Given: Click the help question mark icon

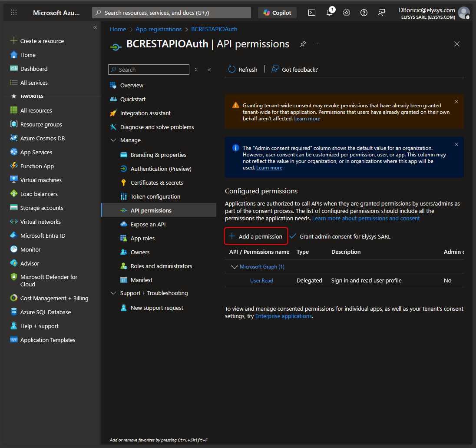Looking at the screenshot, I should click(364, 13).
